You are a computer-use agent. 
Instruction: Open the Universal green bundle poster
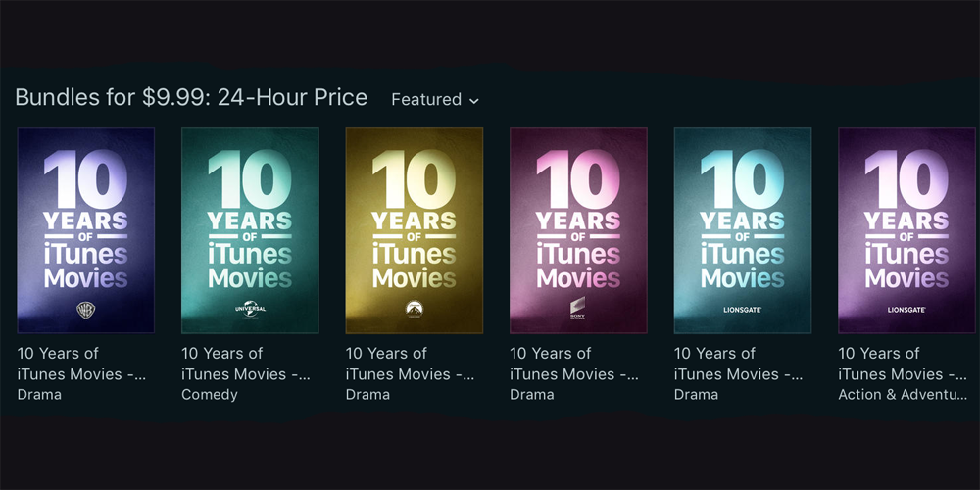[x=250, y=230]
